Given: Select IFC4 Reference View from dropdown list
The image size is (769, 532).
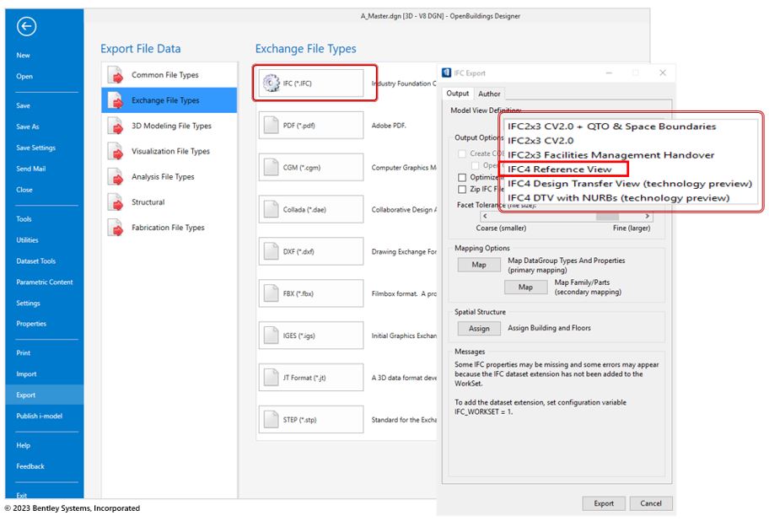Looking at the screenshot, I should (x=560, y=169).
